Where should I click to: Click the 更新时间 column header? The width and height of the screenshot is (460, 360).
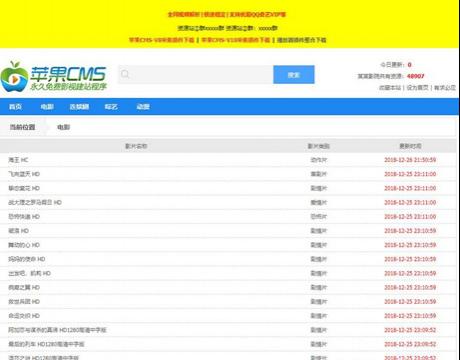coord(410,146)
